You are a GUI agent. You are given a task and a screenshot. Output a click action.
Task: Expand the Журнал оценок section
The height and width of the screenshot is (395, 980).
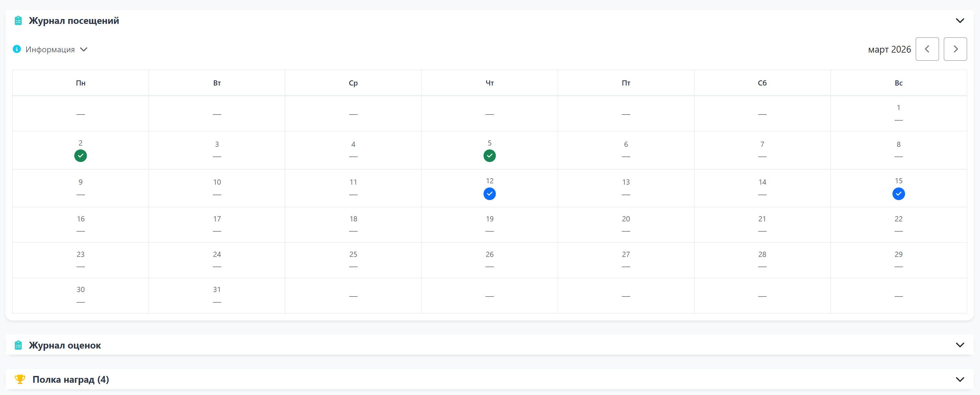tap(960, 345)
